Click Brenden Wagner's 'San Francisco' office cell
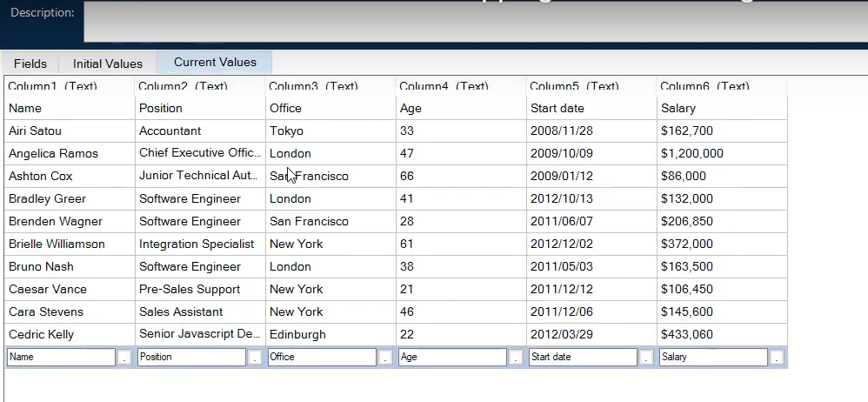 331,222
